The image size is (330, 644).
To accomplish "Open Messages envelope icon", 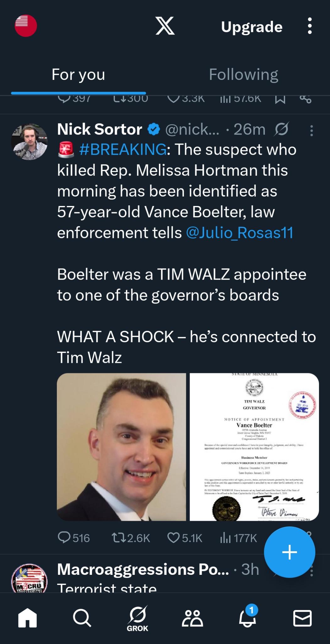I will click(x=302, y=618).
